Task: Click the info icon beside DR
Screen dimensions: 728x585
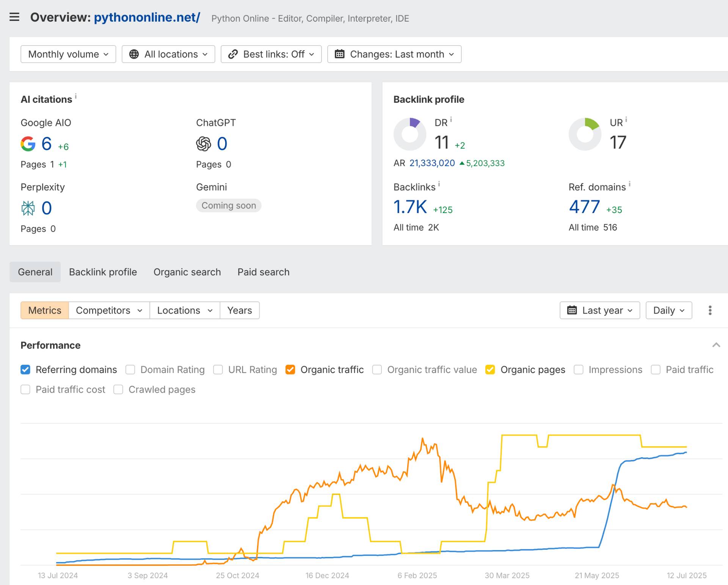Action: pyautogui.click(x=451, y=119)
